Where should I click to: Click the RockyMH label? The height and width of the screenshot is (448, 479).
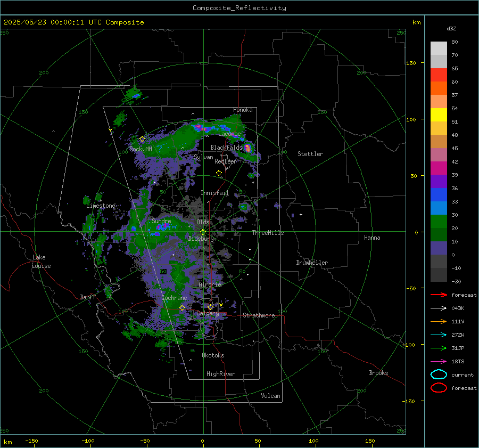[141, 149]
